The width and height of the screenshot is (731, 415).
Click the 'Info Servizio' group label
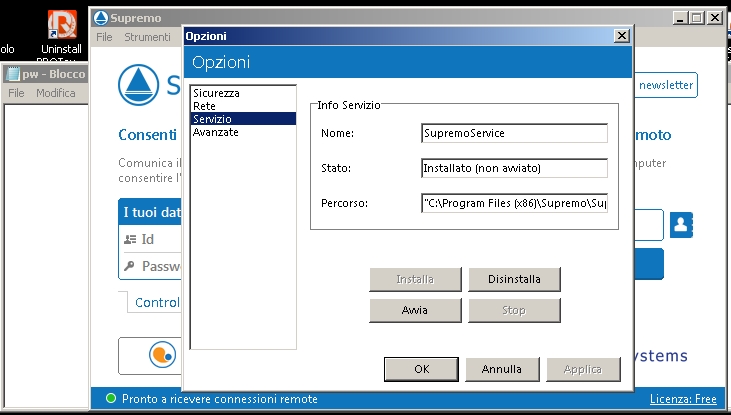point(349,105)
